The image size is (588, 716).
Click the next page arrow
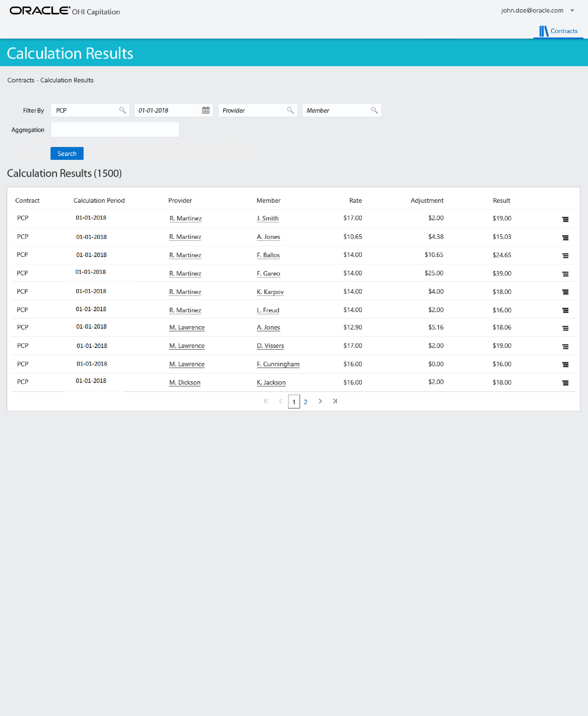pyautogui.click(x=320, y=401)
